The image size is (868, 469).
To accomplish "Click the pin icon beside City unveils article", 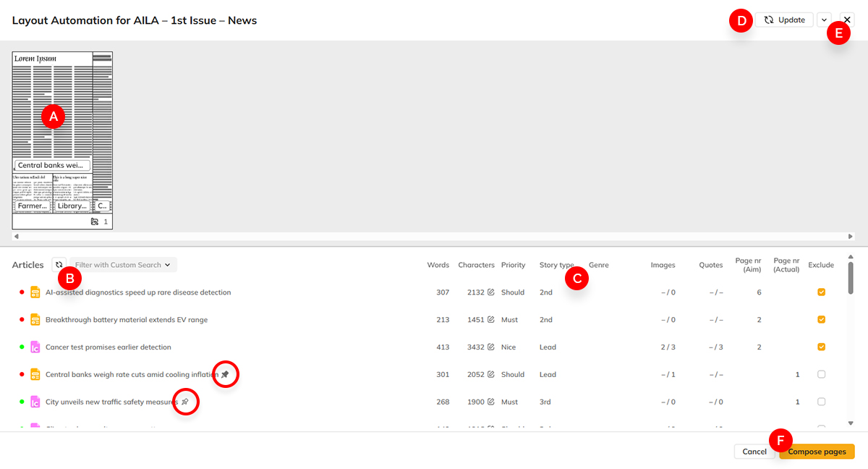I will click(184, 402).
